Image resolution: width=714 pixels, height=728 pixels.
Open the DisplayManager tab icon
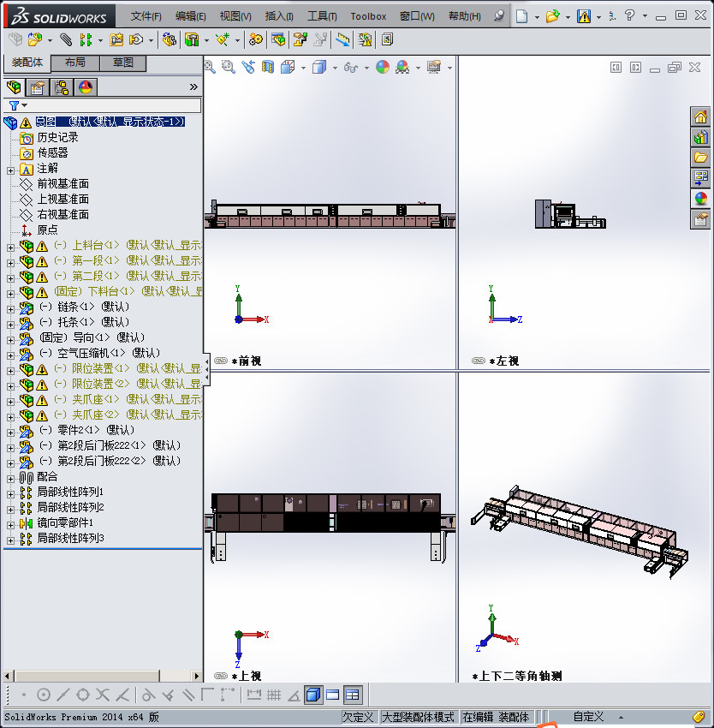[x=86, y=87]
